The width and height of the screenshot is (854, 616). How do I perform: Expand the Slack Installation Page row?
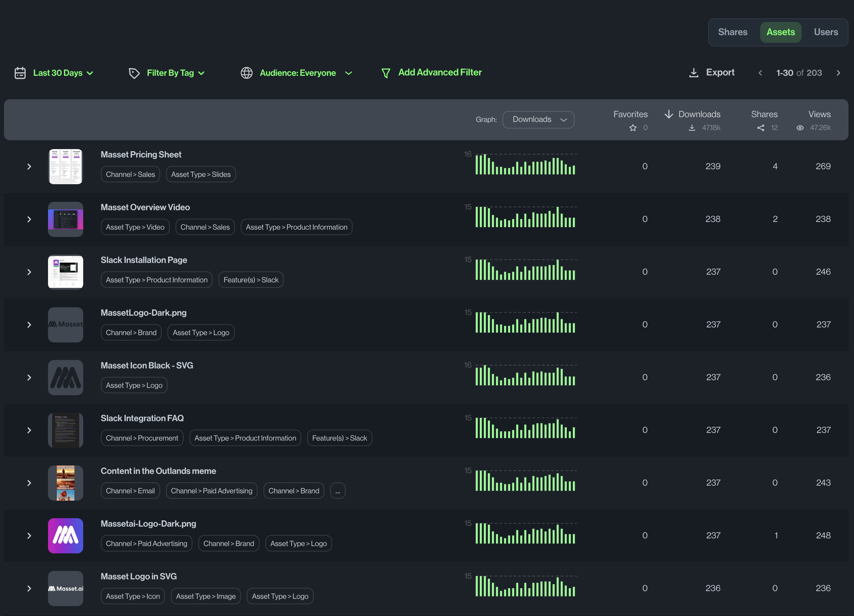[29, 272]
